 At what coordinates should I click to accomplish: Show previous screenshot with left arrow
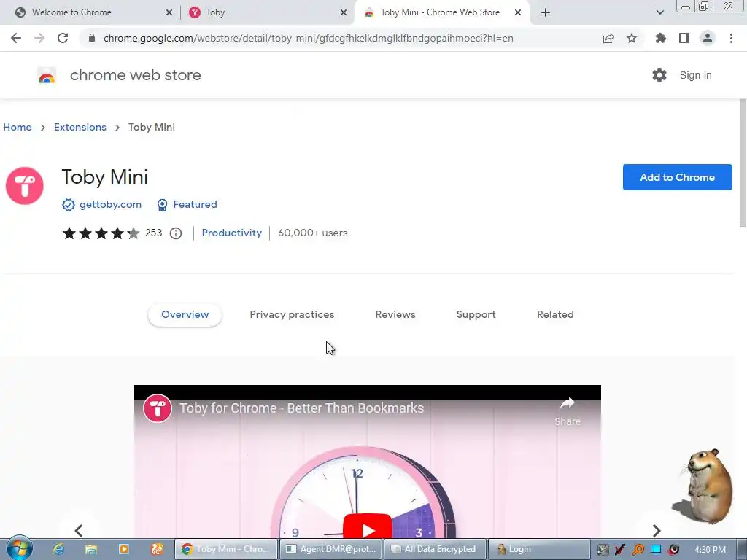79,530
